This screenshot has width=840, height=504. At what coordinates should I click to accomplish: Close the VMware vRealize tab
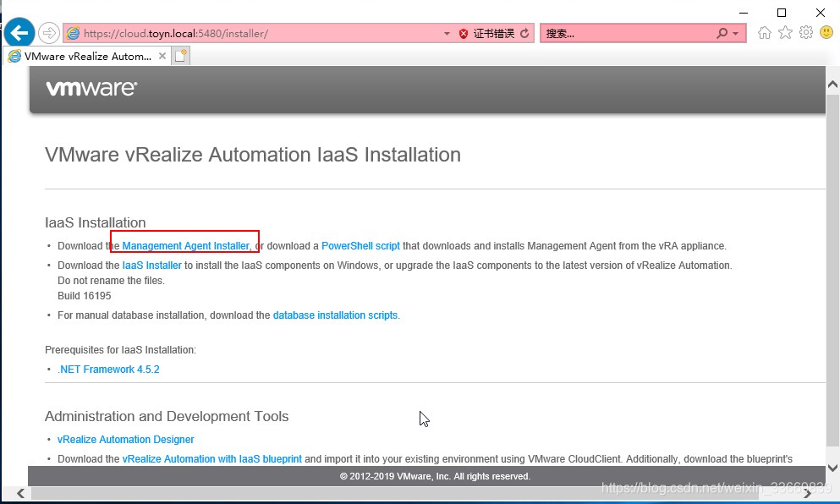click(x=162, y=56)
